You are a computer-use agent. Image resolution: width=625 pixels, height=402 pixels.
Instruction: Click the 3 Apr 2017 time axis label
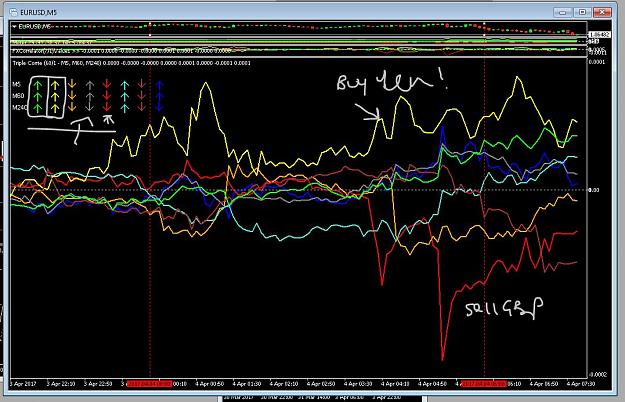pyautogui.click(x=23, y=384)
